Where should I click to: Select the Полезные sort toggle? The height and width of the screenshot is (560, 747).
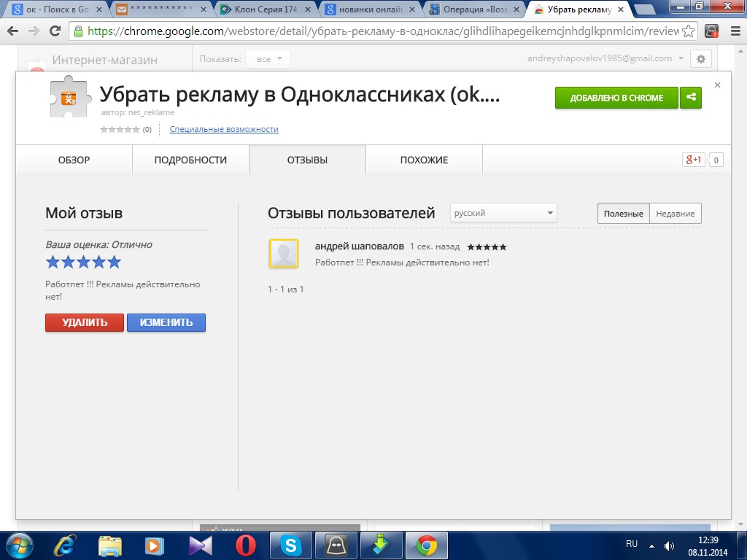[x=624, y=214]
